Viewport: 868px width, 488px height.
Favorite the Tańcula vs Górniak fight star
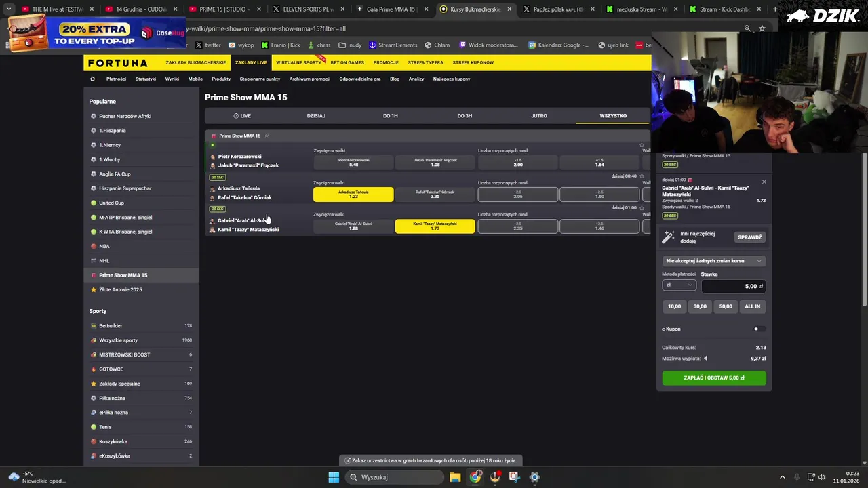642,176
